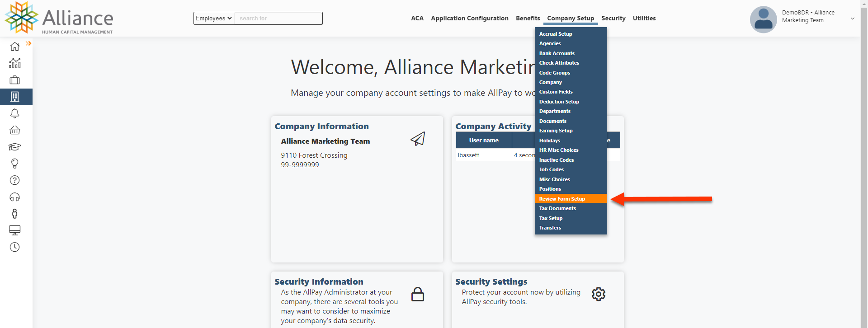Open the gear Security Settings icon
Screen dimensions: 868x328
click(599, 294)
